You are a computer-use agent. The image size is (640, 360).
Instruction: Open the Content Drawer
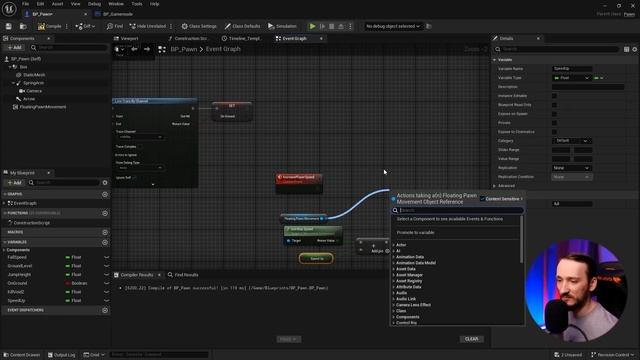(x=22, y=355)
